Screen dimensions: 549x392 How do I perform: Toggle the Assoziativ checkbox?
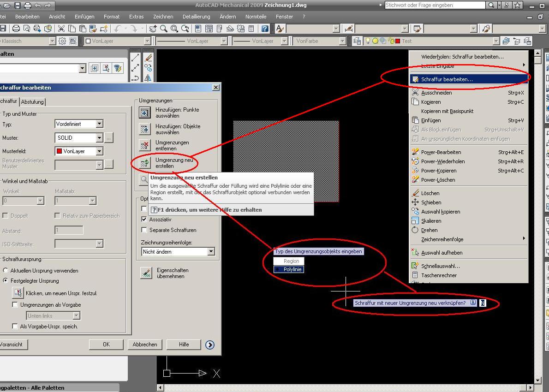click(x=144, y=219)
